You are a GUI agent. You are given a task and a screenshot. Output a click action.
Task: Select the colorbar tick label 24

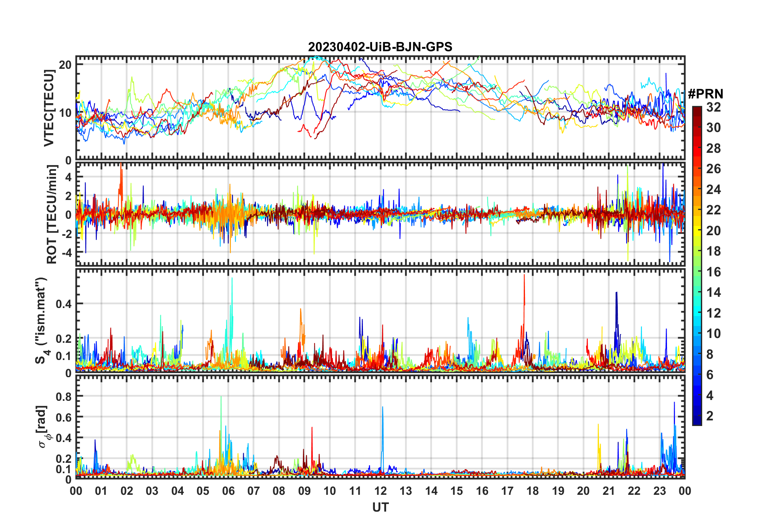pos(713,189)
